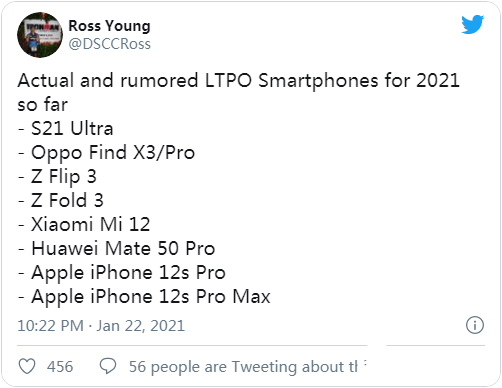Click the Twitter bird logo

[472, 24]
